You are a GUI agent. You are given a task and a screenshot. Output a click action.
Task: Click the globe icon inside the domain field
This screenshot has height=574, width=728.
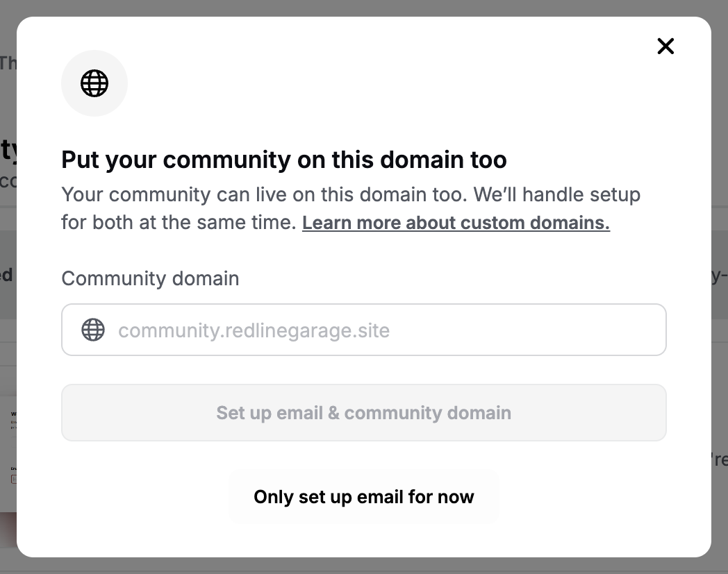[x=93, y=330]
